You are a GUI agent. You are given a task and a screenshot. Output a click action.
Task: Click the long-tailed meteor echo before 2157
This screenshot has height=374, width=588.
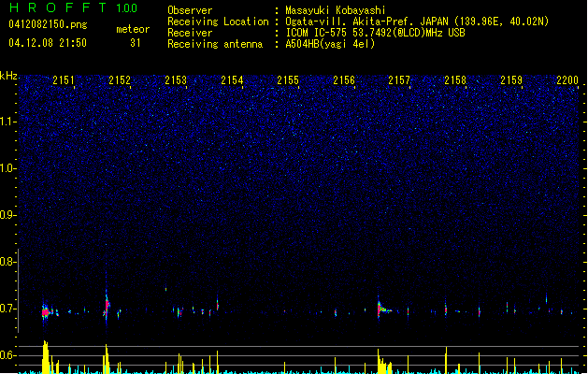click(384, 309)
